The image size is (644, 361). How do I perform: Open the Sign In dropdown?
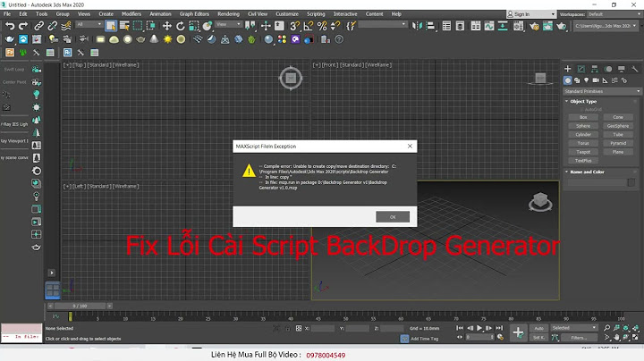531,14
